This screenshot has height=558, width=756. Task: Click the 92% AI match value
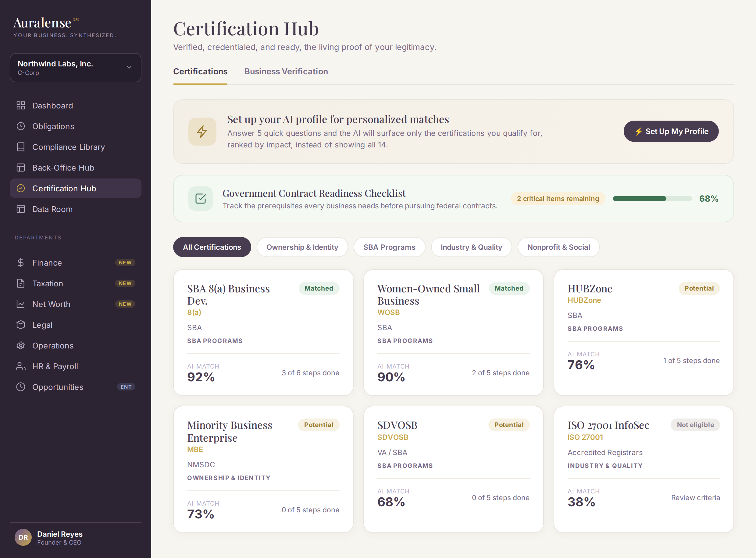pyautogui.click(x=201, y=377)
